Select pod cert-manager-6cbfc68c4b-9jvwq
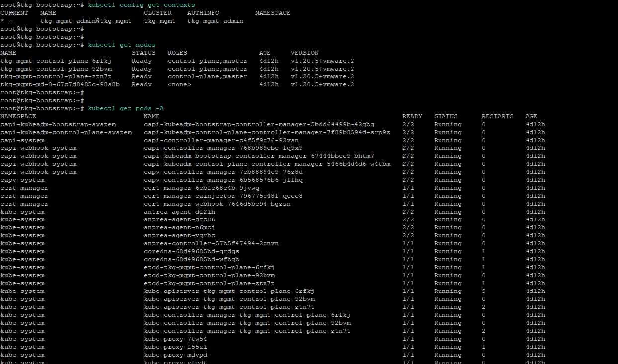 (x=201, y=188)
